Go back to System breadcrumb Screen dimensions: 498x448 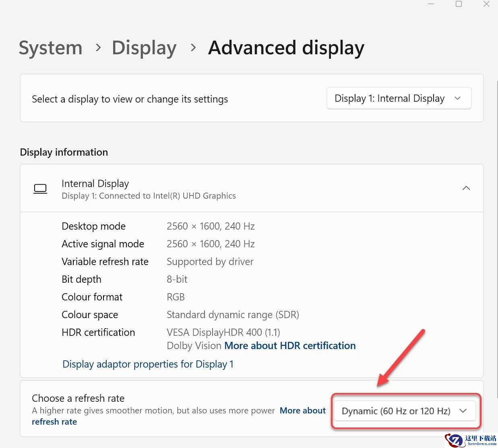pyautogui.click(x=50, y=48)
